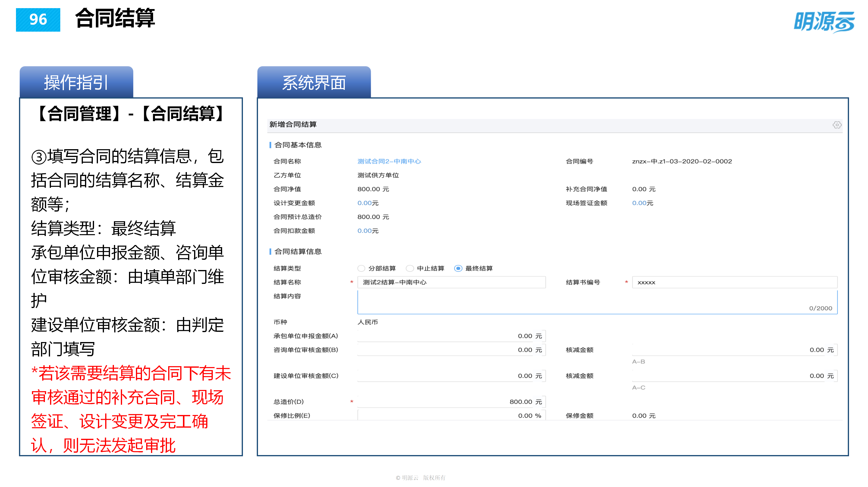
Task: Click the blue 96 page number badge
Action: [x=38, y=20]
